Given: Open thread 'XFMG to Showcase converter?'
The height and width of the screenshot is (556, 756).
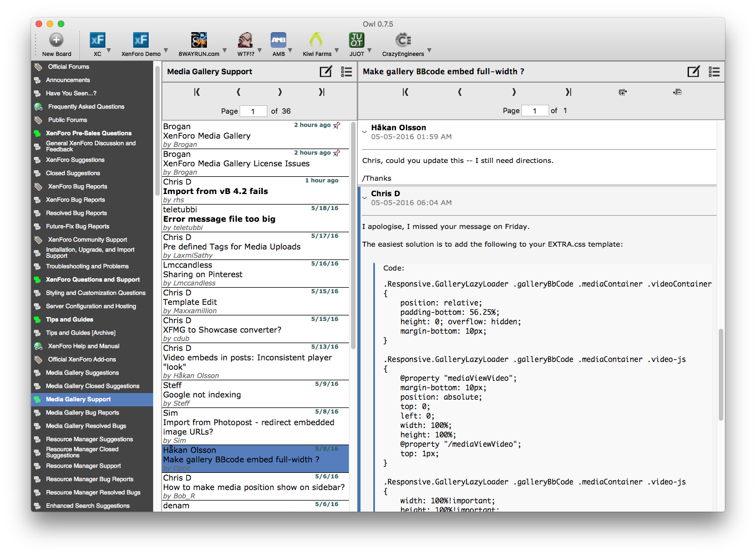Looking at the screenshot, I should pyautogui.click(x=256, y=329).
